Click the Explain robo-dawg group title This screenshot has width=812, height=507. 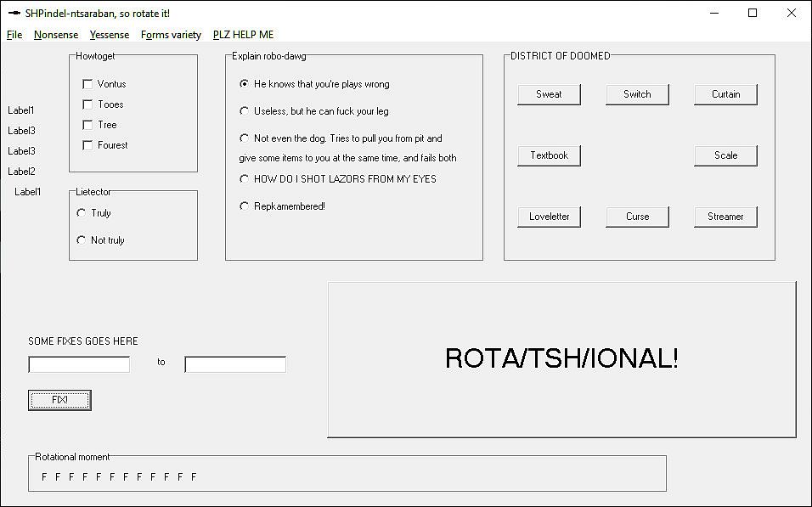click(x=268, y=56)
